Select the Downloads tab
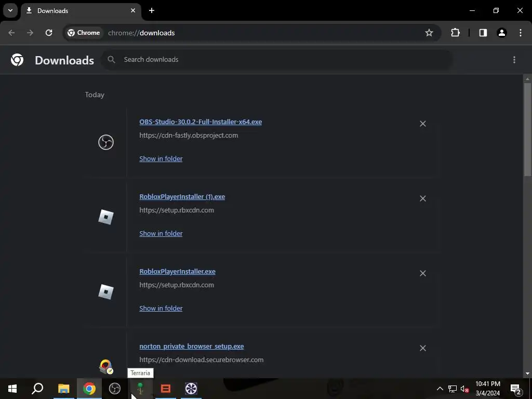 coord(81,10)
